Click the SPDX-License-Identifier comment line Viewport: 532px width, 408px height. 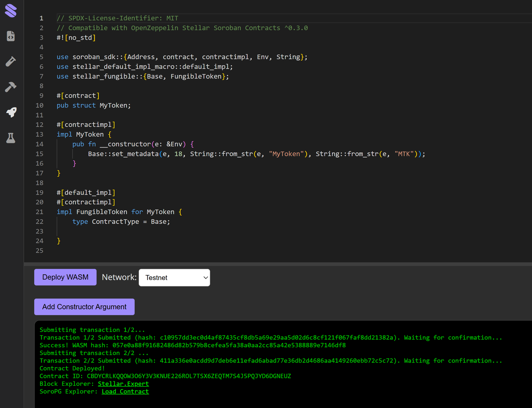pos(117,18)
